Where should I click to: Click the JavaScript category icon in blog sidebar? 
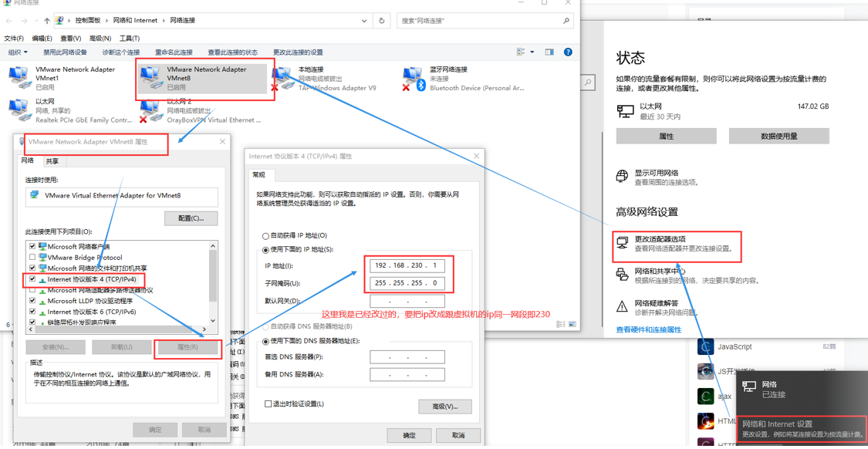pyautogui.click(x=704, y=346)
